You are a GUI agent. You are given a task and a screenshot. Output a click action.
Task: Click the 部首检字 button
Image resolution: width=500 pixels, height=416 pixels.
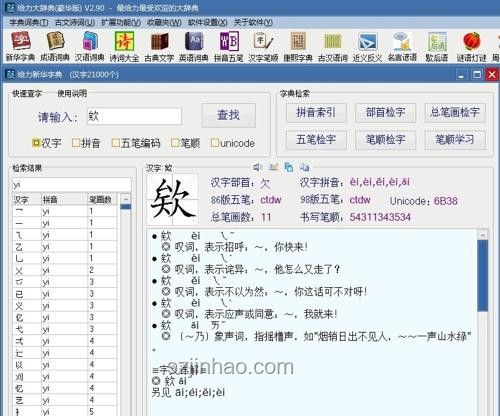point(385,113)
